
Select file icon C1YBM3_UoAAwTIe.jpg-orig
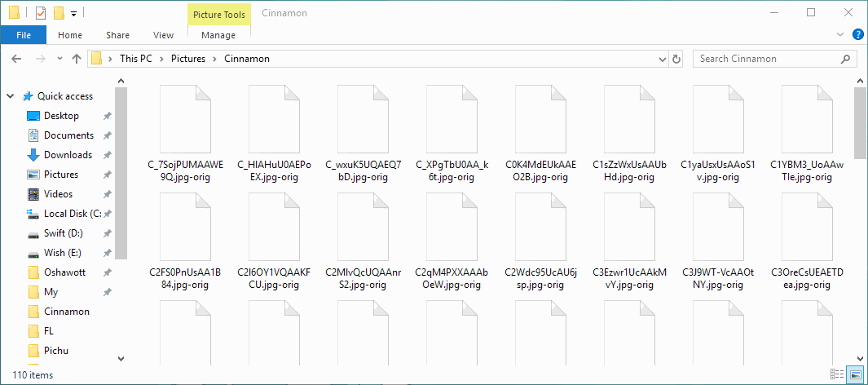807,119
